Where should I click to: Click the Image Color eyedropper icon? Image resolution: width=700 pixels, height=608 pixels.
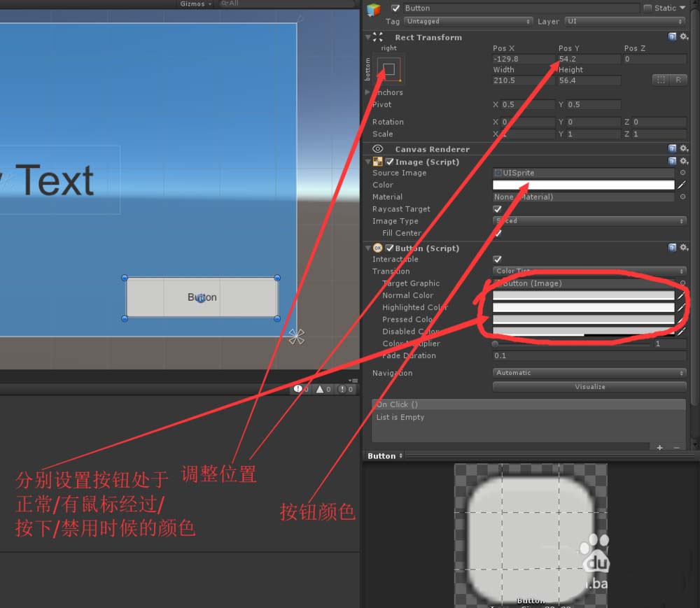681,185
